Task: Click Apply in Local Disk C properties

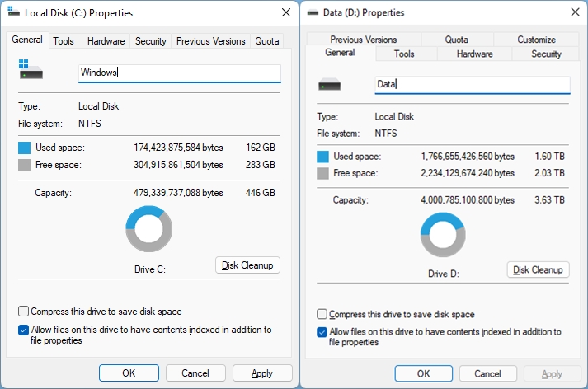Action: click(x=262, y=373)
